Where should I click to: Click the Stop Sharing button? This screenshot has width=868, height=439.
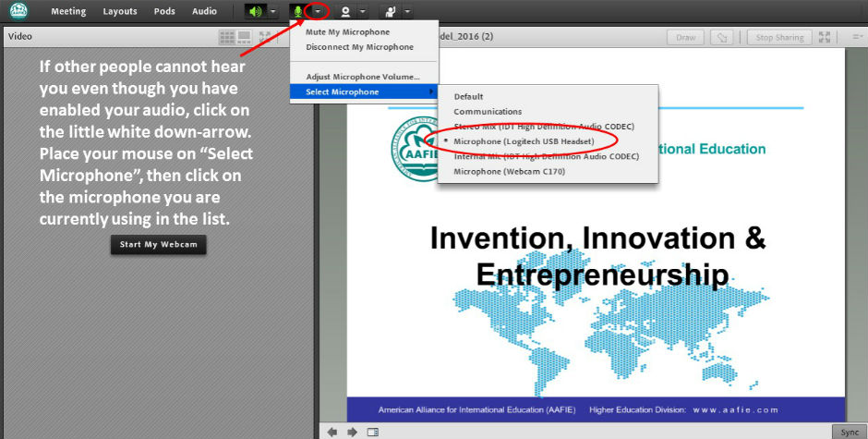point(779,38)
